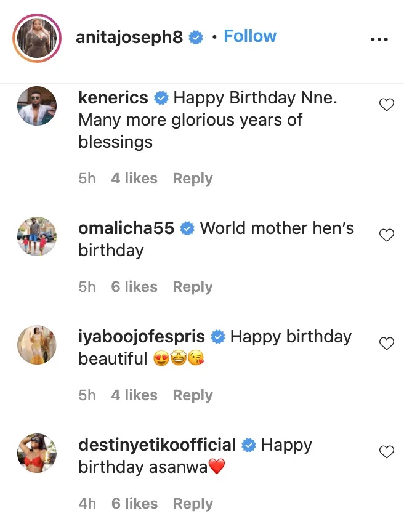Viewport: 404px width, 532px height.
Task: Open iyaboojofespris profile avatar
Action: pos(37,345)
